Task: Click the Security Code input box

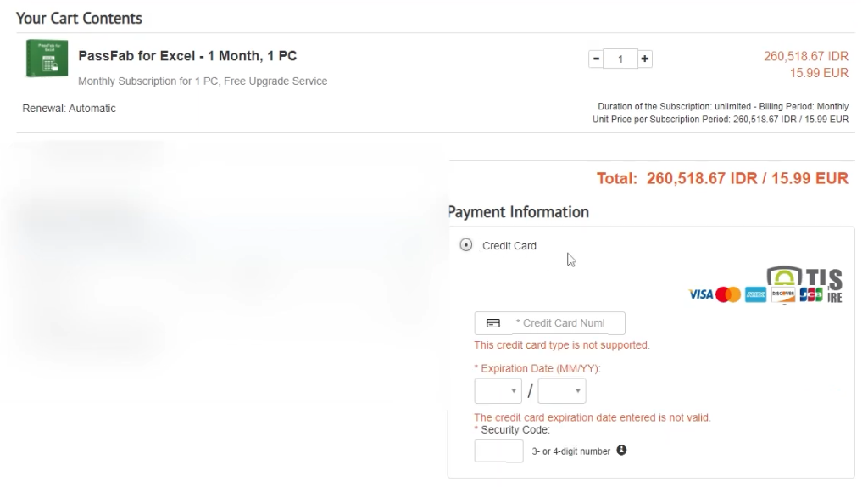Action: pyautogui.click(x=498, y=451)
